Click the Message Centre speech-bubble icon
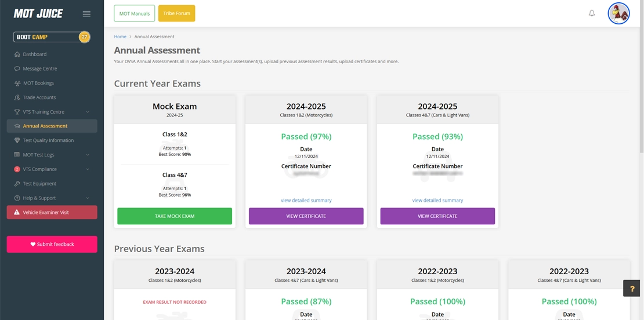 (x=17, y=68)
